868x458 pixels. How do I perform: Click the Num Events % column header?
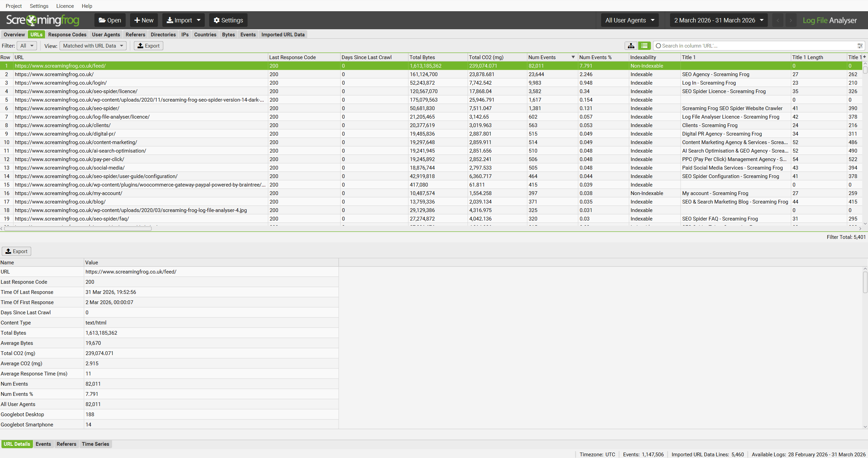[603, 57]
